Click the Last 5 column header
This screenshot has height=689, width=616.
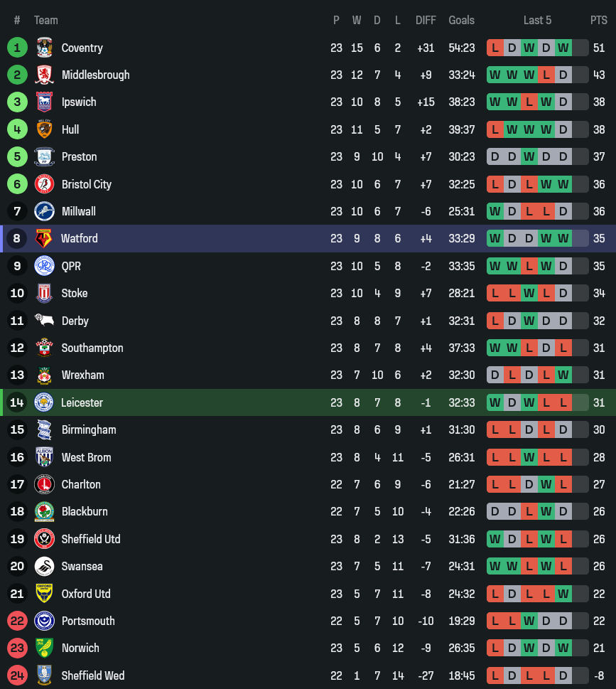coord(537,20)
